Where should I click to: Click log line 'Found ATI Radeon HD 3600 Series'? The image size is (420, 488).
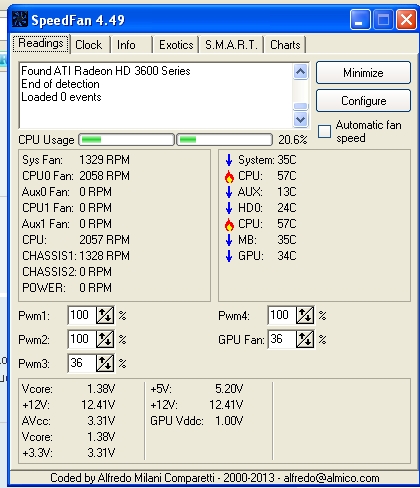click(106, 71)
